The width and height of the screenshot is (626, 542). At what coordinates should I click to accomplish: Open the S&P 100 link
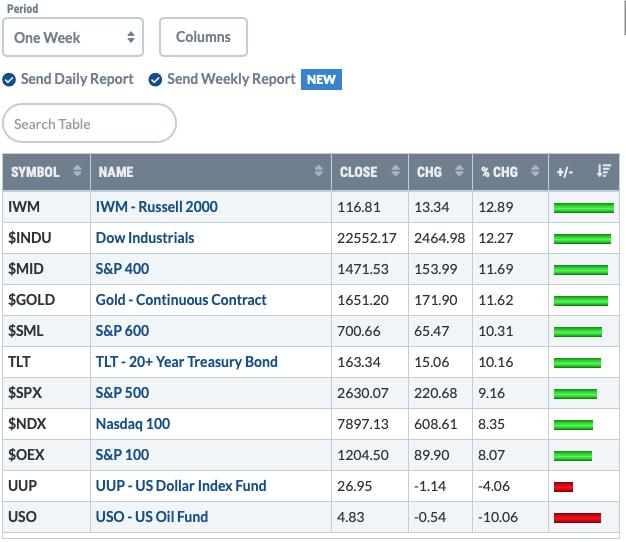122,455
